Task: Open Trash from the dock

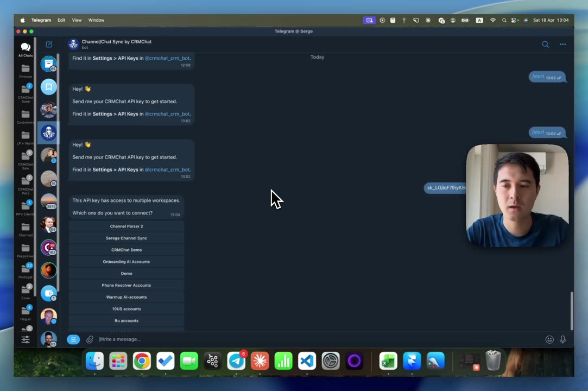Action: coord(493,361)
